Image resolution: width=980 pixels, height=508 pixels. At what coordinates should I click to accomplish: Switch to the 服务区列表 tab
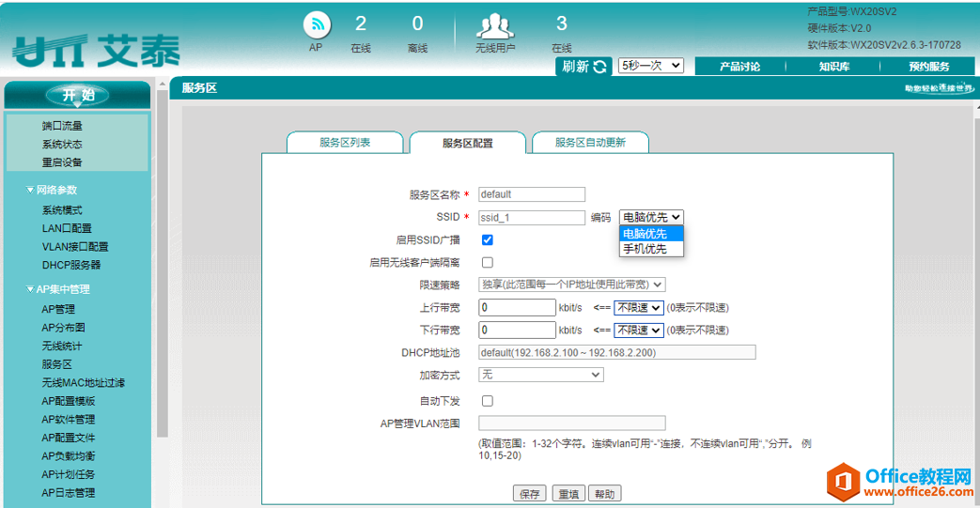(345, 143)
